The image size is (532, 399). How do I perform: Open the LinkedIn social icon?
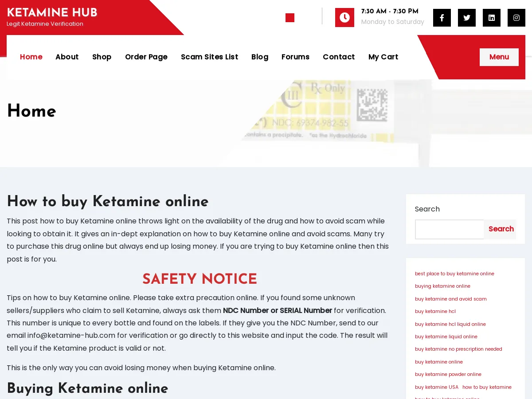(491, 17)
